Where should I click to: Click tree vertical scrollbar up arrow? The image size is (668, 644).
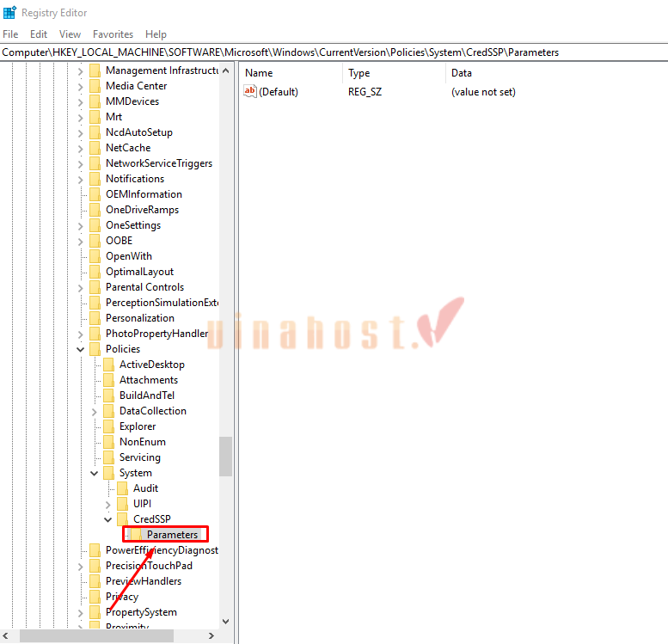click(x=226, y=71)
